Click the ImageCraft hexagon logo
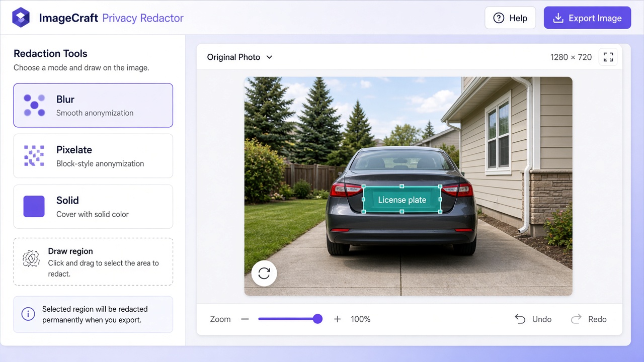Viewport: 644px width, 362px height. pyautogui.click(x=21, y=18)
